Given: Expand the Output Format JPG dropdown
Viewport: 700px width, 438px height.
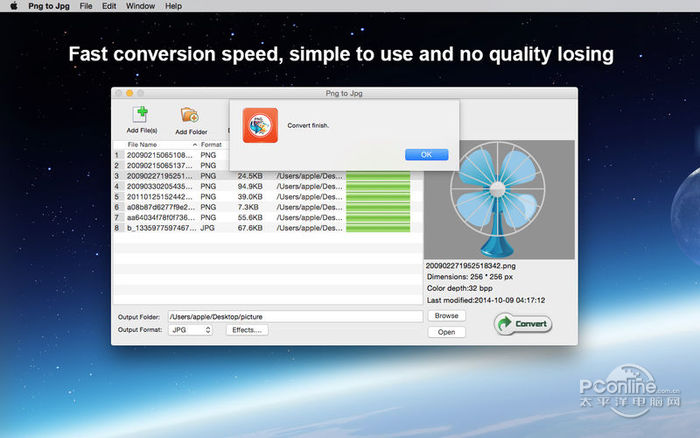Looking at the screenshot, I should [190, 330].
